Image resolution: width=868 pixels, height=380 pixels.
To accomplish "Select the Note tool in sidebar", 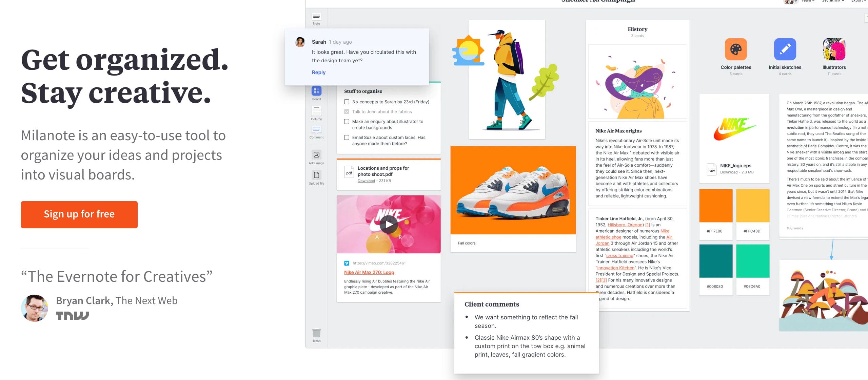I will 316,17.
